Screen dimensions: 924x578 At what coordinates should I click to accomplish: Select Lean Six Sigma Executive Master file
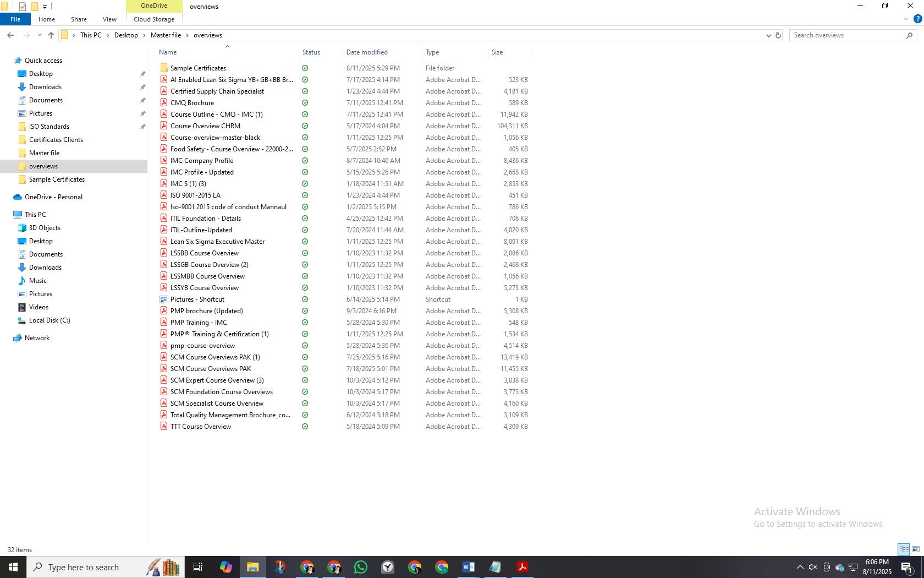pos(218,242)
